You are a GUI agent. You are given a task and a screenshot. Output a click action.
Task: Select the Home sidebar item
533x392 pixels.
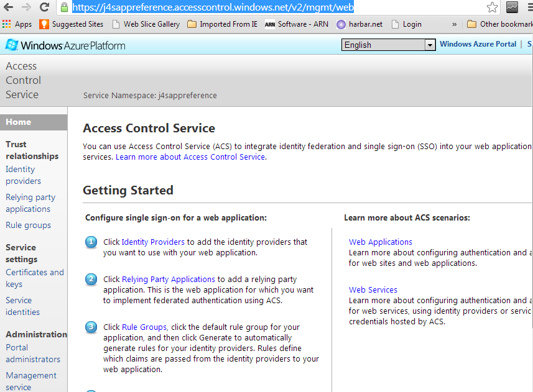(34, 122)
